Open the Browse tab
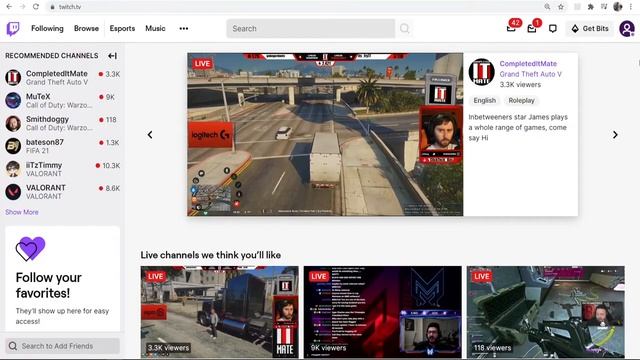Viewport: 640px width, 360px height. 86,29
